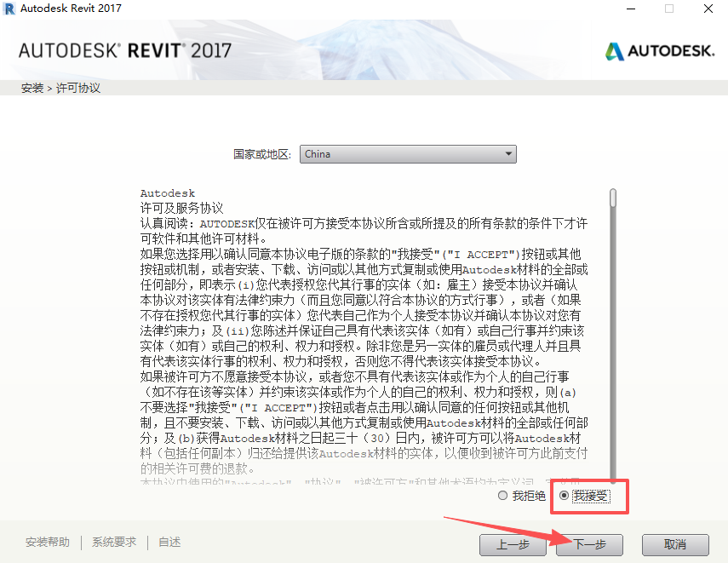This screenshot has width=728, height=563.
Task: Click the Revit icon in the title bar
Action: (9, 9)
